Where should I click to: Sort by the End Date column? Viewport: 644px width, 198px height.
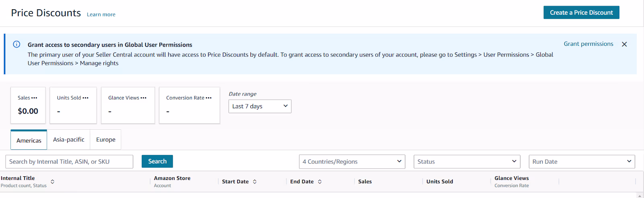[x=320, y=182]
